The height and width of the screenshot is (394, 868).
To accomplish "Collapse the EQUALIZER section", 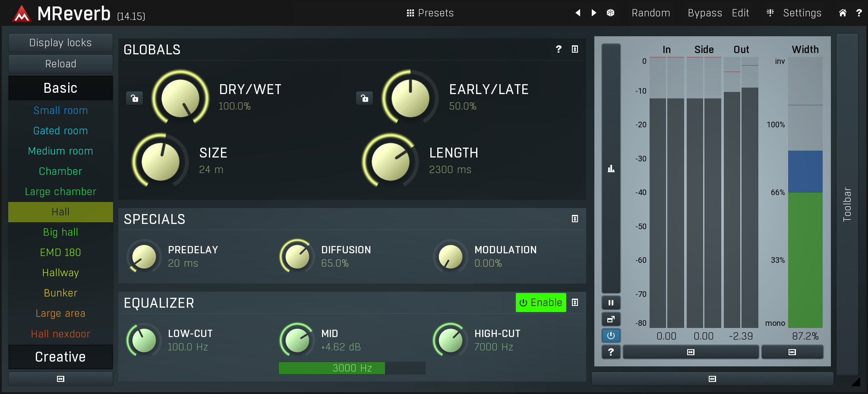I will [575, 303].
